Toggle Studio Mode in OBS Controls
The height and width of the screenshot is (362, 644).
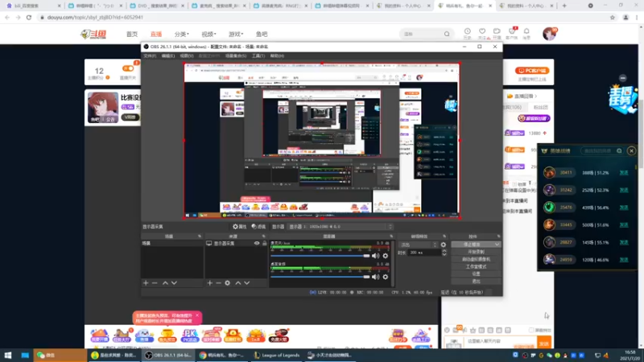tap(476, 267)
